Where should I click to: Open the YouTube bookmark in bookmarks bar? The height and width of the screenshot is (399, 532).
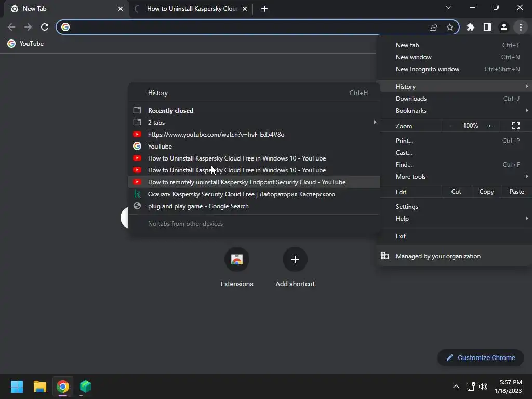(x=26, y=44)
